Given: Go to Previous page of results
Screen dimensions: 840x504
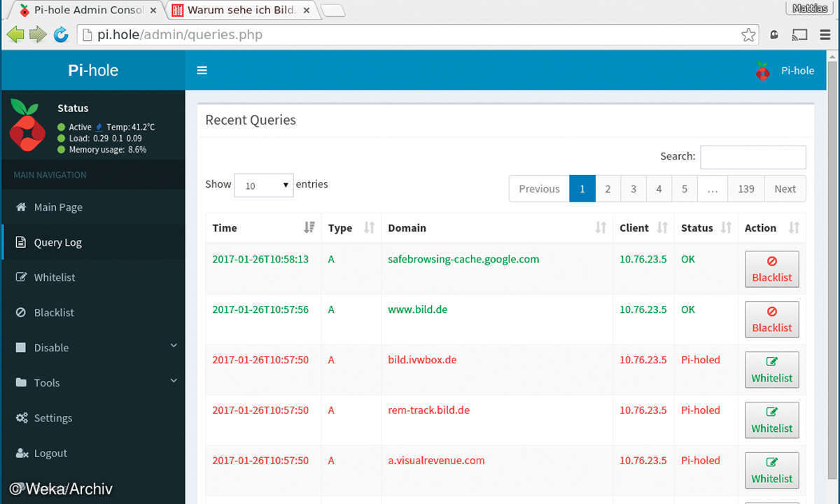Looking at the screenshot, I should point(539,188).
